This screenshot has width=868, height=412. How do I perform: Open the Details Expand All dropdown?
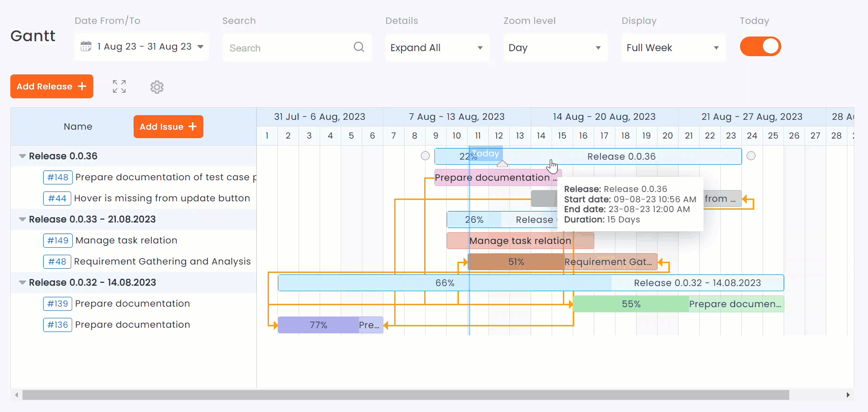[437, 48]
